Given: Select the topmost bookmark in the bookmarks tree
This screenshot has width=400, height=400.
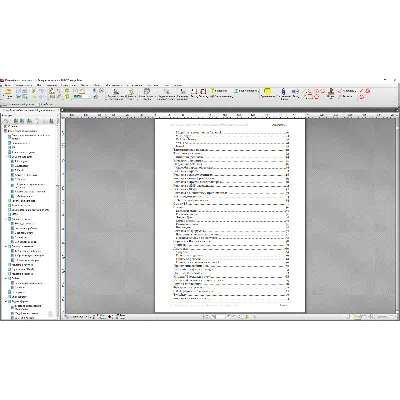Looking at the screenshot, I should [13, 127].
